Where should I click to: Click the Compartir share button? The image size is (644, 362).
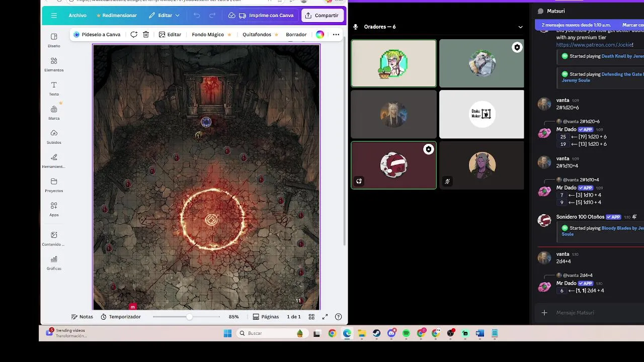[x=322, y=16]
